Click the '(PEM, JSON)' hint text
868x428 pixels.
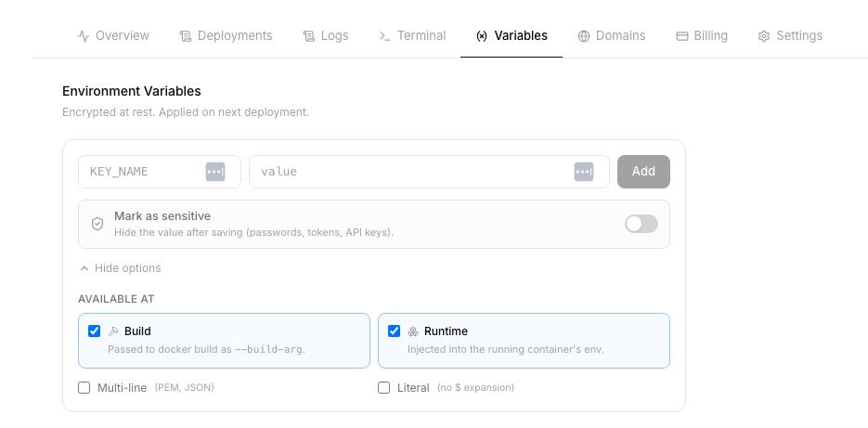pos(185,387)
